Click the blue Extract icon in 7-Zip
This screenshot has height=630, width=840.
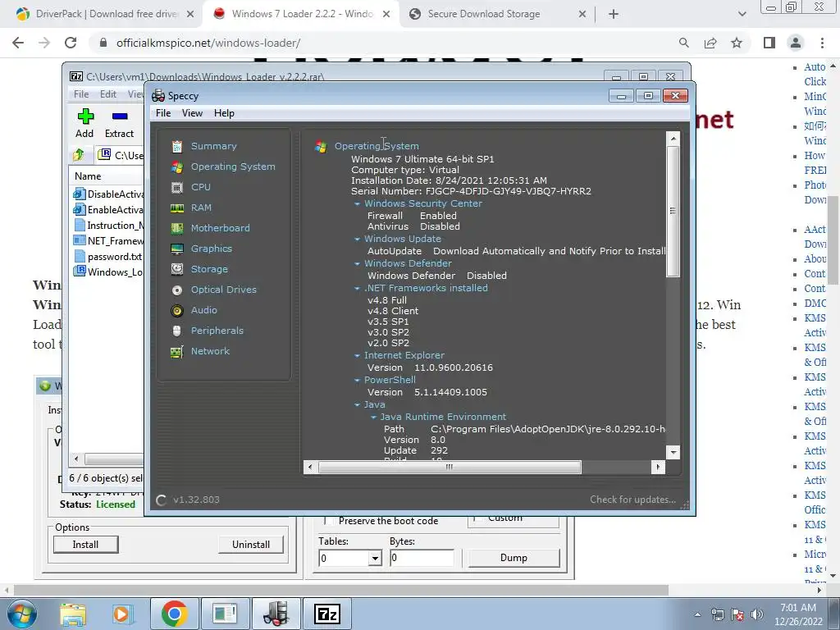click(120, 116)
